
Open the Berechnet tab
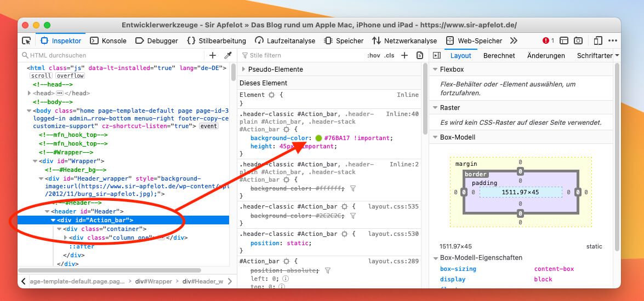coord(499,55)
